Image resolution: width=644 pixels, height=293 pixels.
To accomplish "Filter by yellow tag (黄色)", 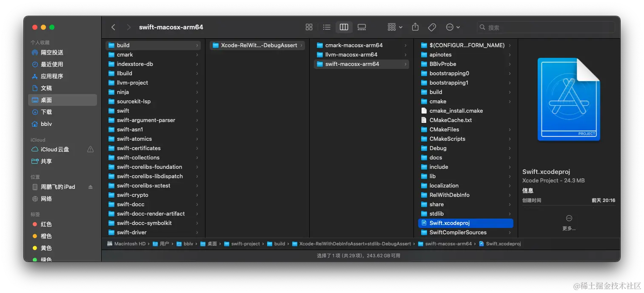I will (63, 248).
